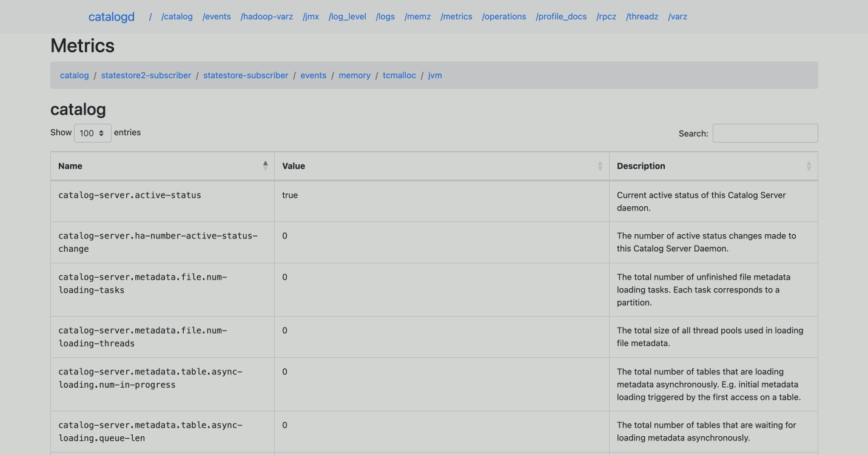Open the /logs page
The height and width of the screenshot is (455, 868).
pyautogui.click(x=385, y=16)
